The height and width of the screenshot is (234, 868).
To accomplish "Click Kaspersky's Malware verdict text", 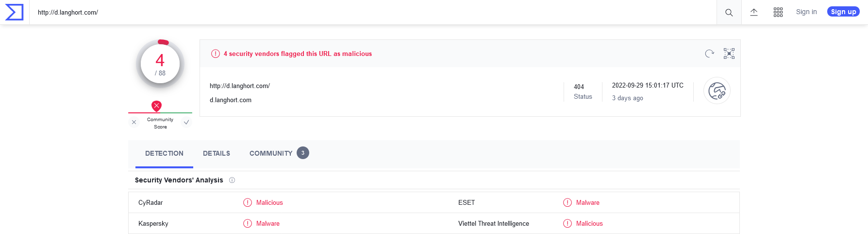I will pyautogui.click(x=268, y=224).
